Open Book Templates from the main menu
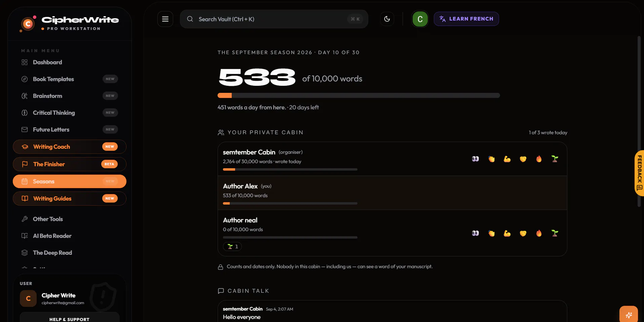Viewport: 644px width, 322px height. point(70,79)
